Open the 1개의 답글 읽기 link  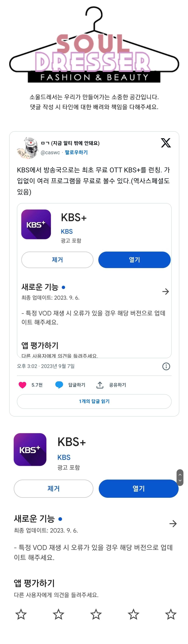point(94,401)
